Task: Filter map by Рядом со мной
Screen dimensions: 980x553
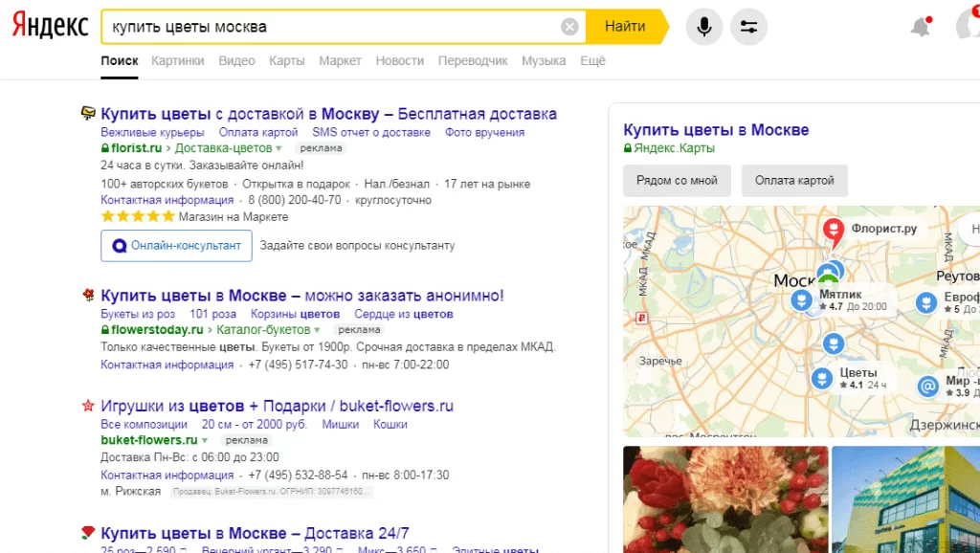Action: click(x=677, y=181)
